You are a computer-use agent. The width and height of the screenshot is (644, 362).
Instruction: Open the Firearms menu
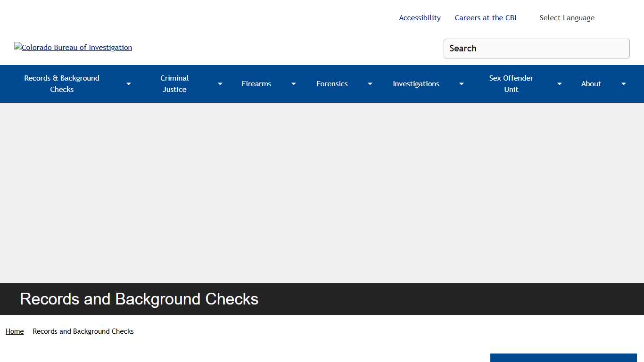pyautogui.click(x=256, y=83)
